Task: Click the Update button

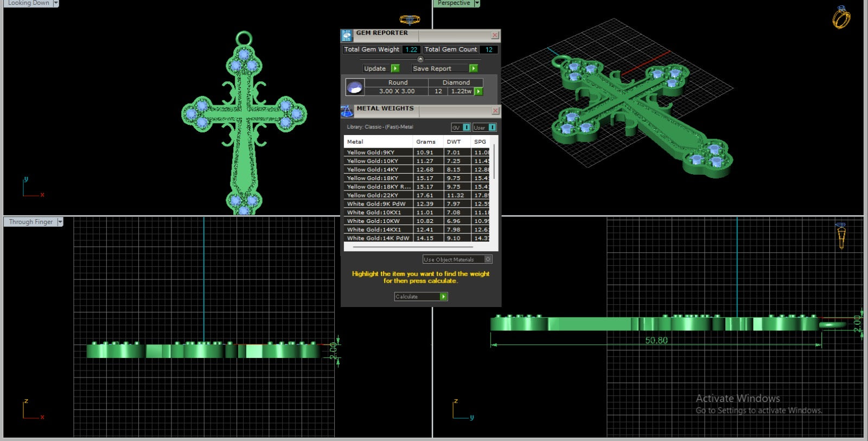Action: coord(381,68)
